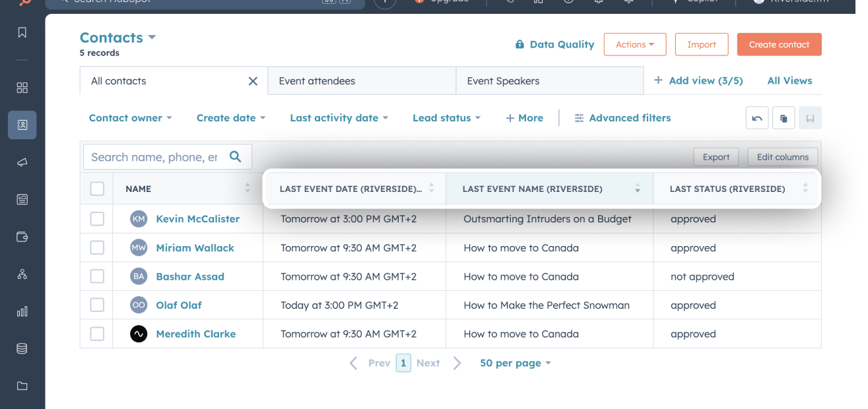Check the Bashar Assad row checkbox
Image resolution: width=868 pixels, height=409 pixels.
97,276
